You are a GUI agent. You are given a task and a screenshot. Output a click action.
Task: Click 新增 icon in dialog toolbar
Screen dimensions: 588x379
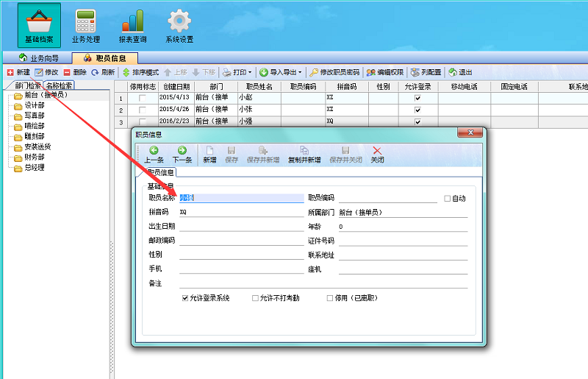[209, 154]
